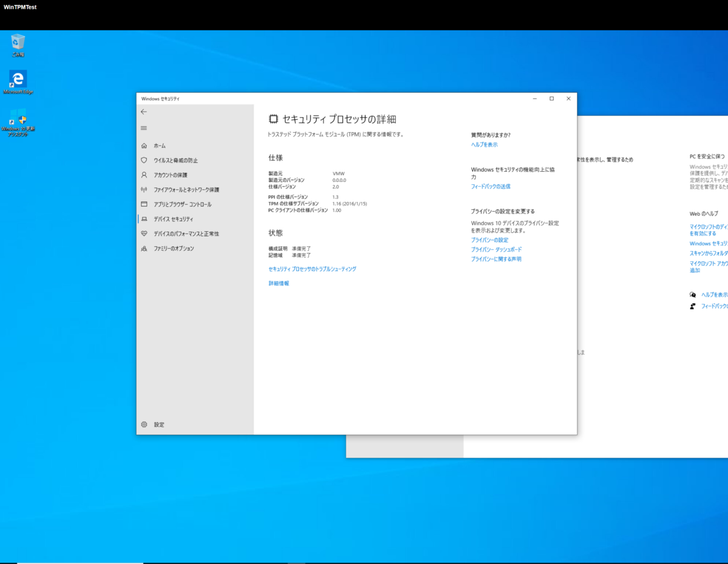The width and height of the screenshot is (728, 564).
Task: Click the Web のヘルプ heading in the background window
Action: coord(704,214)
